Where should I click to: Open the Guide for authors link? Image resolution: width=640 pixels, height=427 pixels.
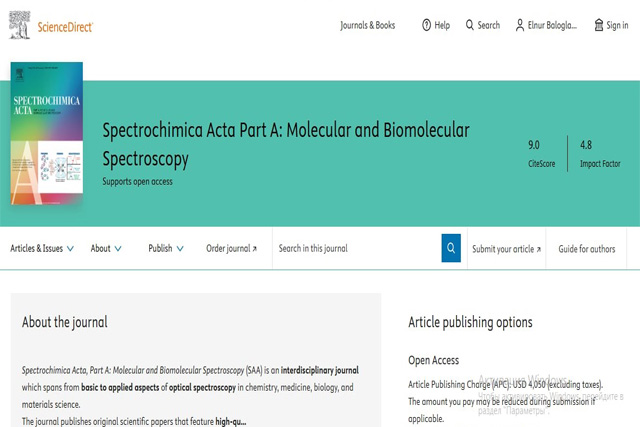(x=587, y=249)
